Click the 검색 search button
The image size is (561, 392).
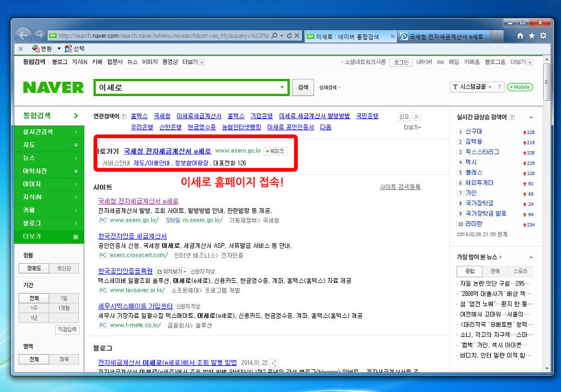pos(303,88)
